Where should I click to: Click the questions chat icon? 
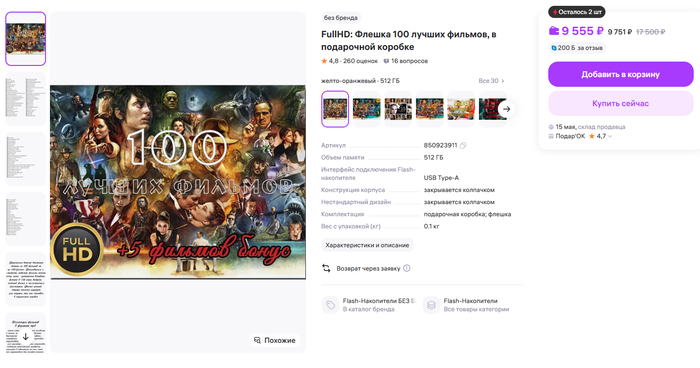coord(387,61)
